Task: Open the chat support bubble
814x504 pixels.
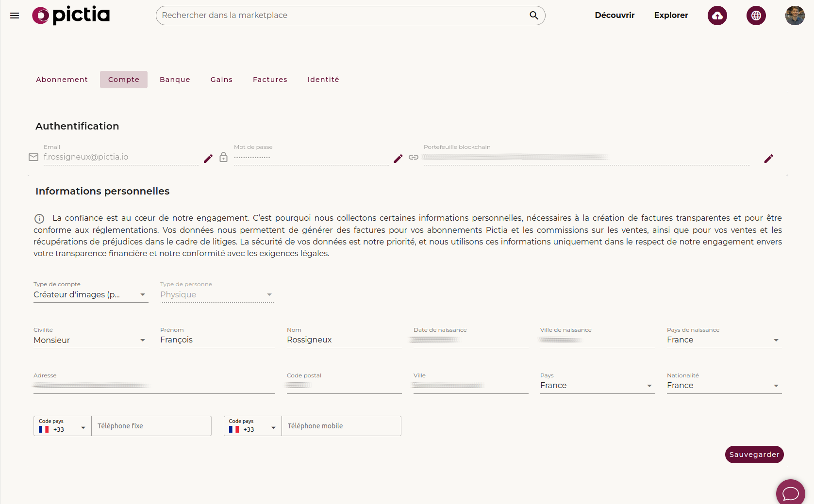Action: (790, 493)
